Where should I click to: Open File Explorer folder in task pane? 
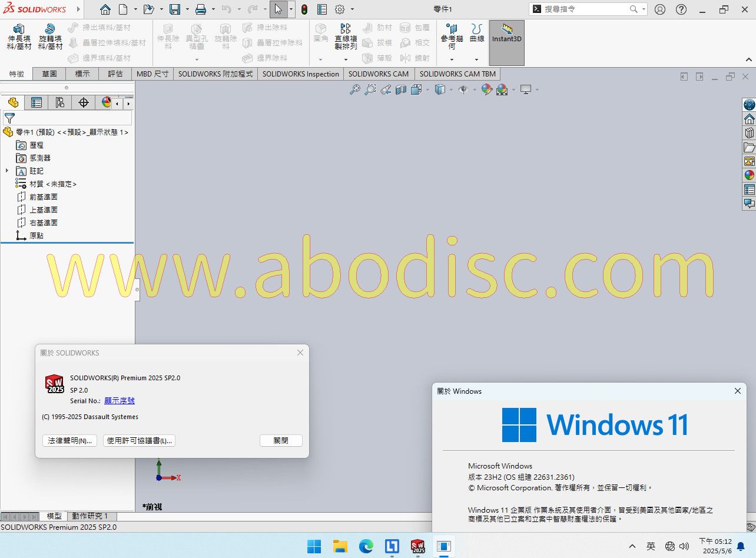tap(749, 147)
